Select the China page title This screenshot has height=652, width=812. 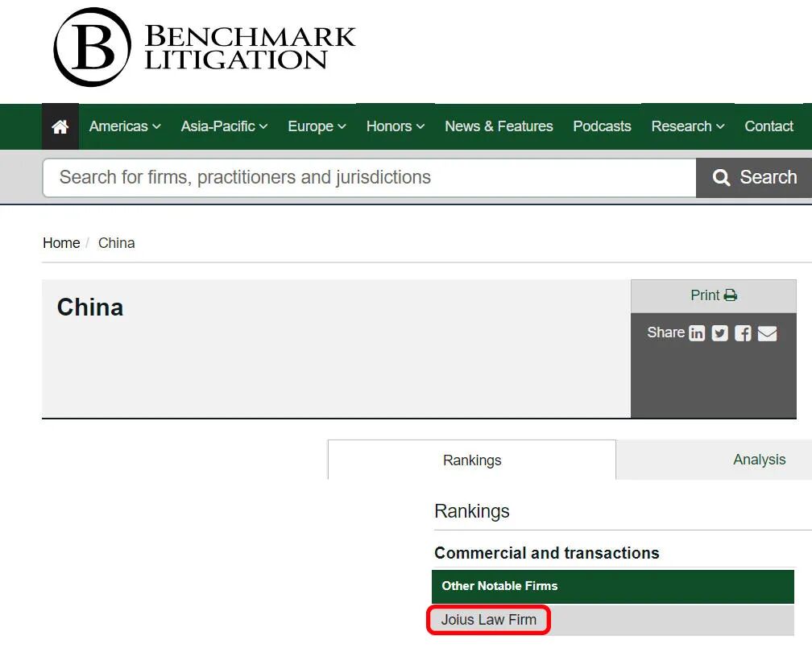tap(90, 307)
